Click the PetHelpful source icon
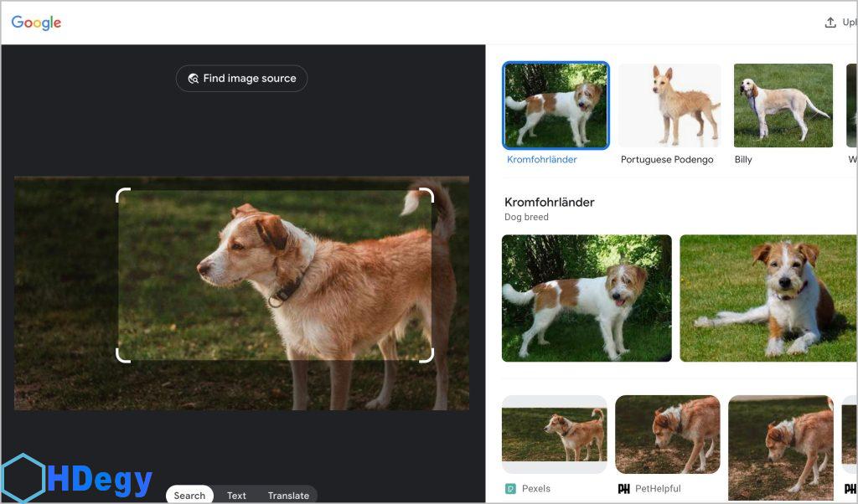The image size is (858, 504). [x=623, y=488]
